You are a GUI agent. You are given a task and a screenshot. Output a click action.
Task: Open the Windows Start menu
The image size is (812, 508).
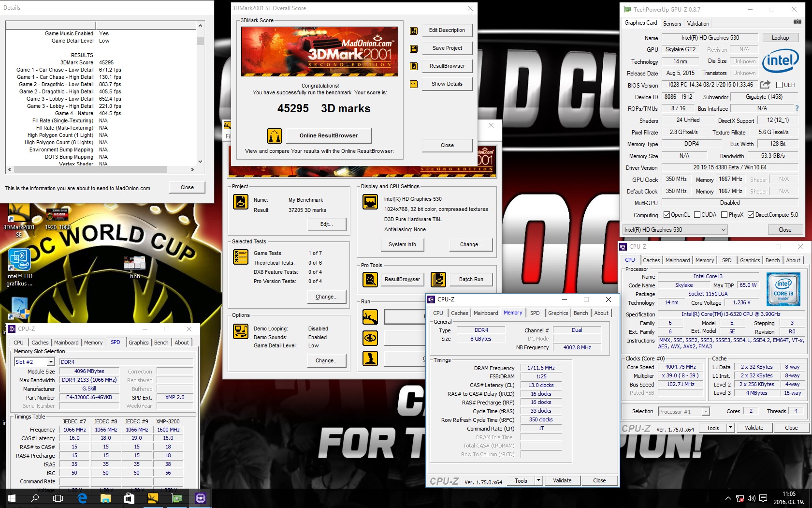tap(12, 498)
